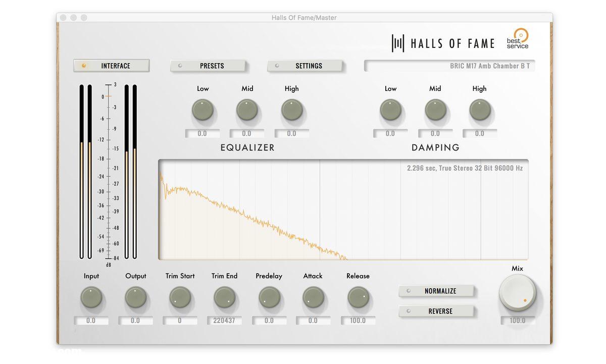The height and width of the screenshot is (364, 606).
Task: Open the Presets panel
Action: pos(208,66)
